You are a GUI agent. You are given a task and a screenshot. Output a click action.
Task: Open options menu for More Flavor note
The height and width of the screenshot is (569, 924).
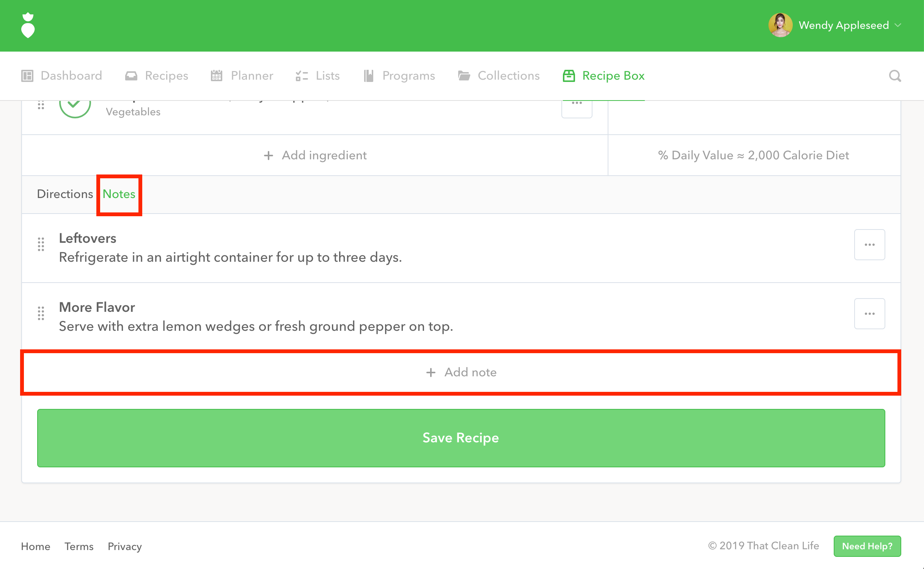(869, 314)
